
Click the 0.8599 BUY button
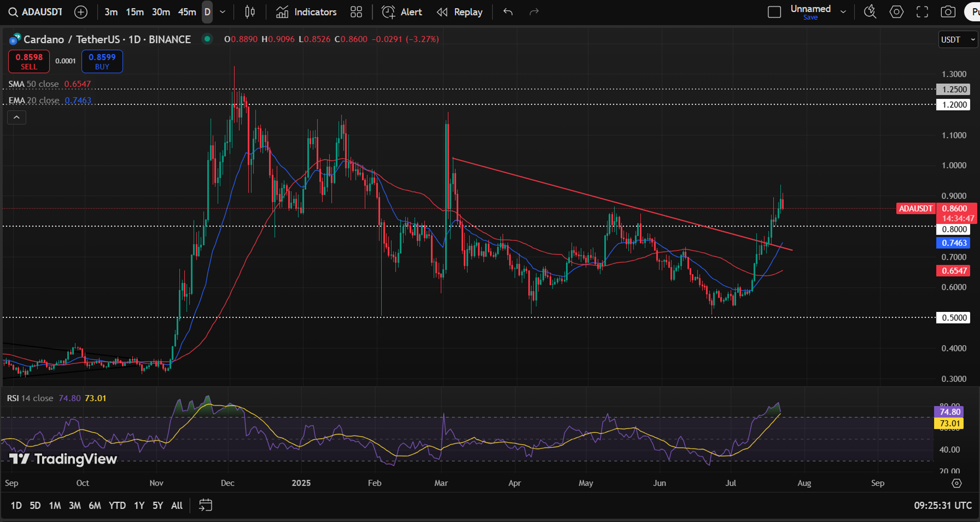102,61
